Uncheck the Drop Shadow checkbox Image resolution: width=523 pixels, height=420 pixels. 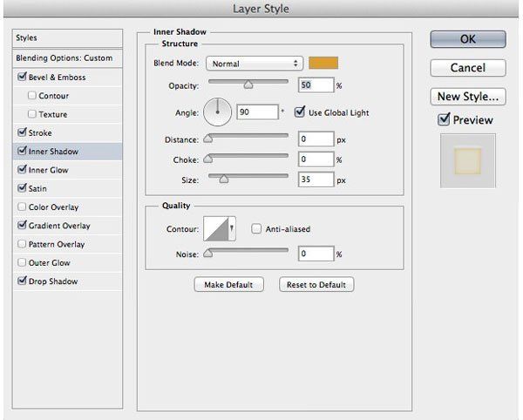tap(22, 281)
